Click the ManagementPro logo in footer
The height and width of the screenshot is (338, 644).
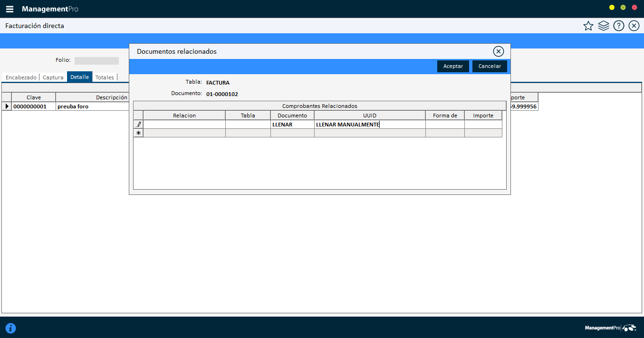[x=610, y=328]
